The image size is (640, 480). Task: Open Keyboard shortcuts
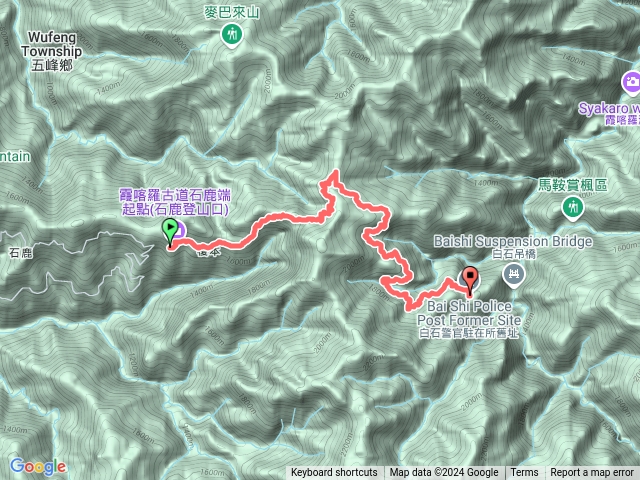(334, 473)
